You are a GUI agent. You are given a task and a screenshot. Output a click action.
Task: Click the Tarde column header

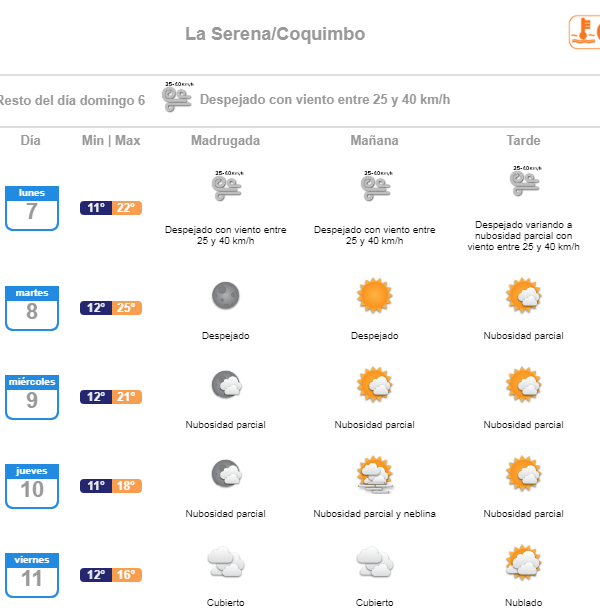tap(523, 141)
